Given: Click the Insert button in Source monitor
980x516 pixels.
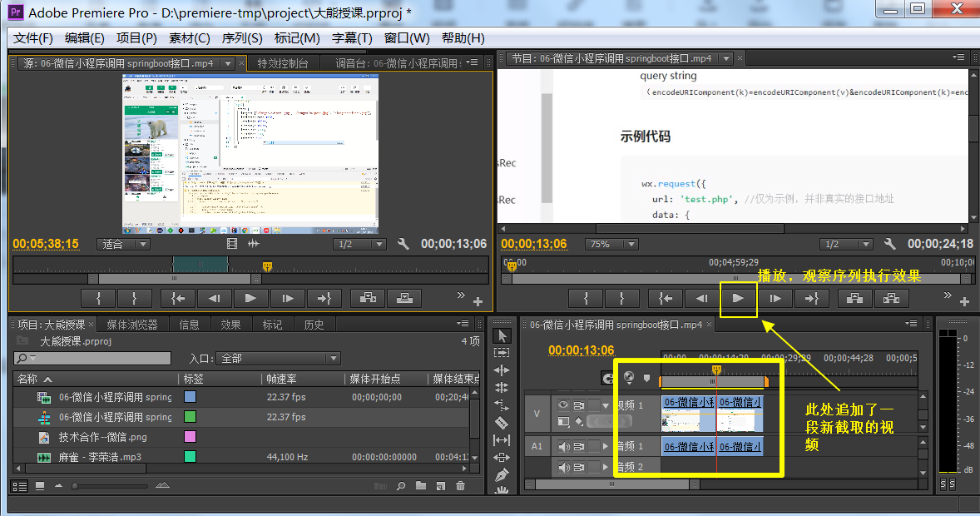Looking at the screenshot, I should (368, 298).
